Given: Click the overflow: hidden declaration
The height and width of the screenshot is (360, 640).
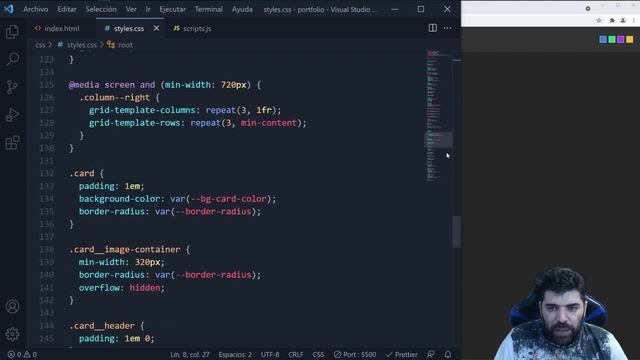Looking at the screenshot, I should (x=122, y=287).
